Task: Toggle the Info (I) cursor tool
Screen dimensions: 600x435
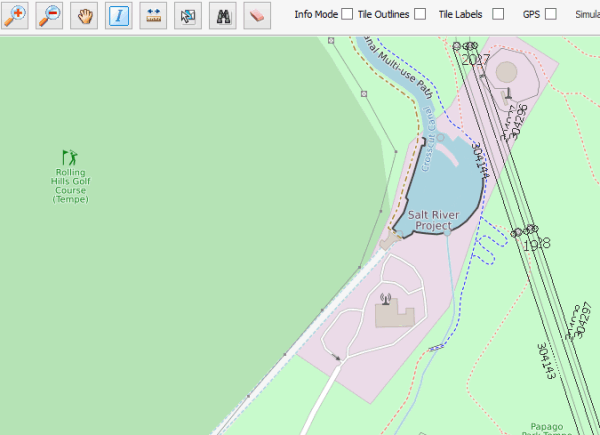Action: (x=119, y=15)
